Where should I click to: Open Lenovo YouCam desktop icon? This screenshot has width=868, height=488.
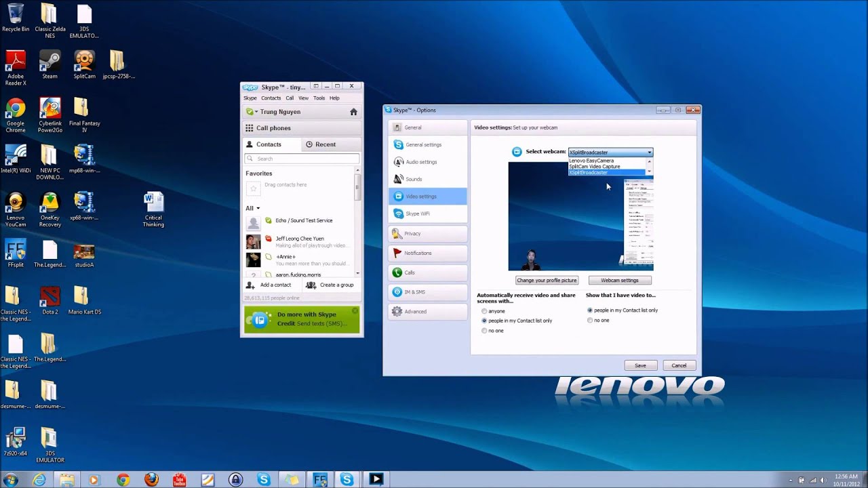(15, 210)
